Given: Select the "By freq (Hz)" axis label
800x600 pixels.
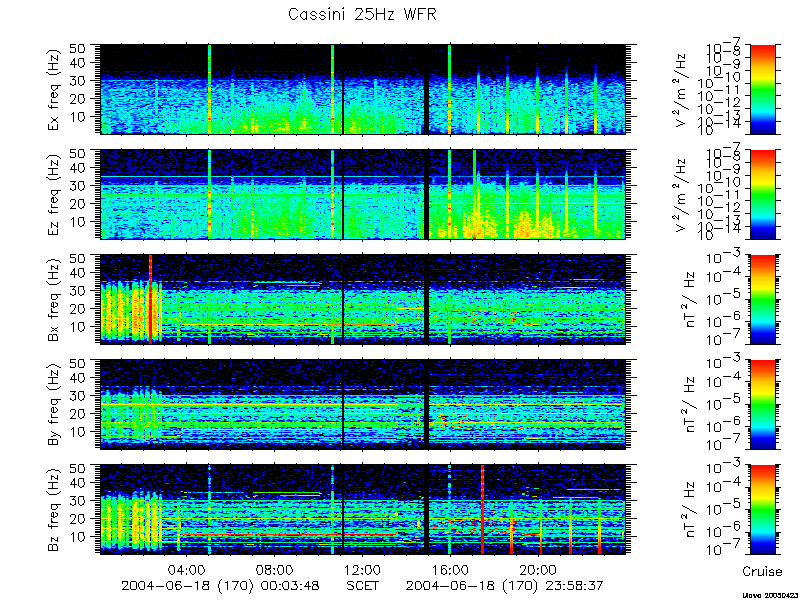Looking at the screenshot, I should tap(54, 405).
